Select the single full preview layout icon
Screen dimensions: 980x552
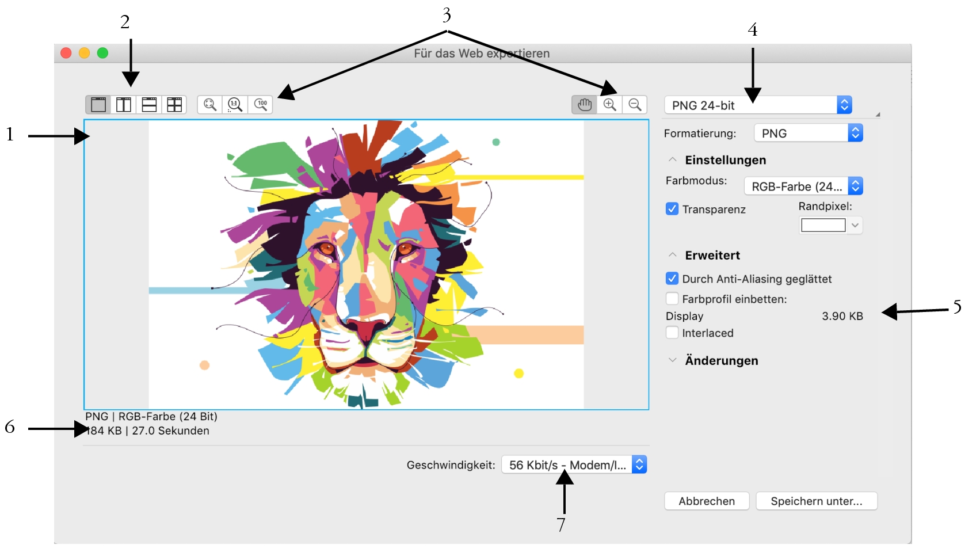[98, 105]
